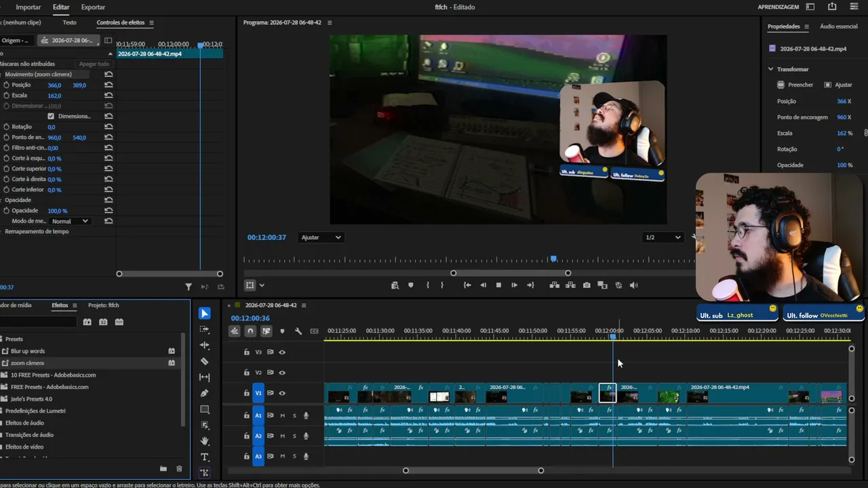Screen dimensions: 868x488
Task: Select the Ripple Edit tool
Action: pos(205,346)
